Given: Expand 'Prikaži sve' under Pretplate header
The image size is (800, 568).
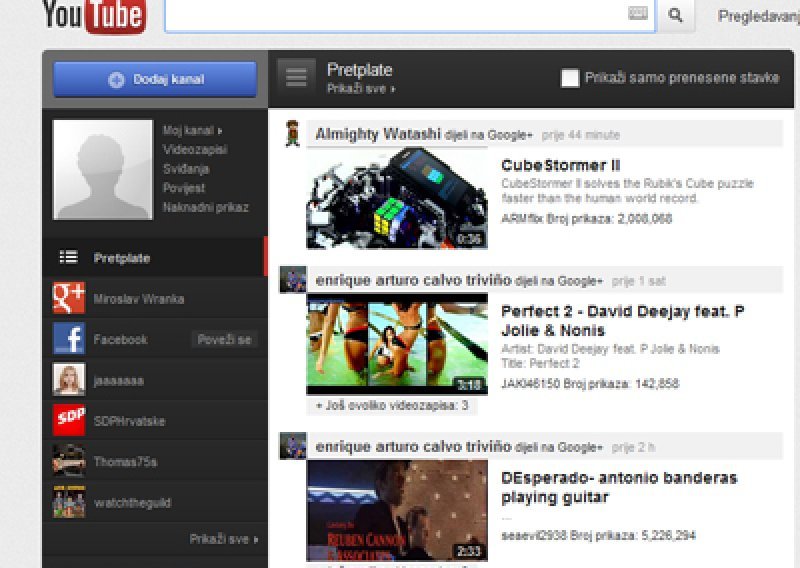Looking at the screenshot, I should (x=361, y=89).
